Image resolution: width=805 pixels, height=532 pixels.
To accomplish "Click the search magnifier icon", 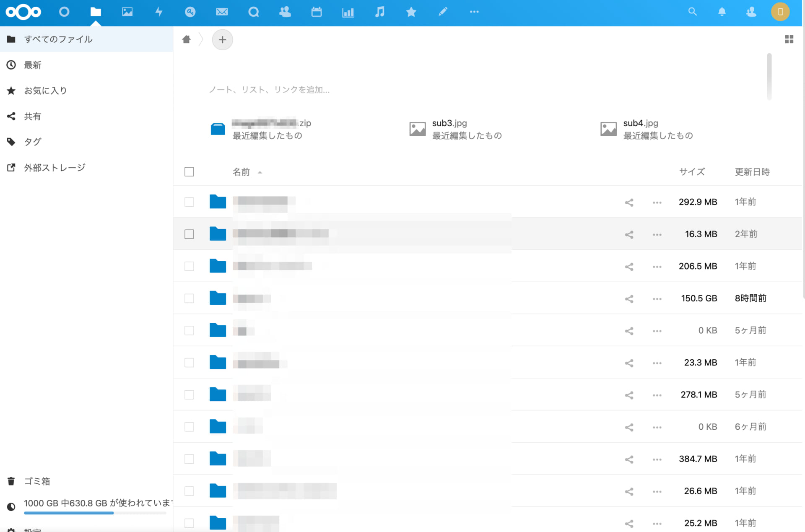I will 692,12.
